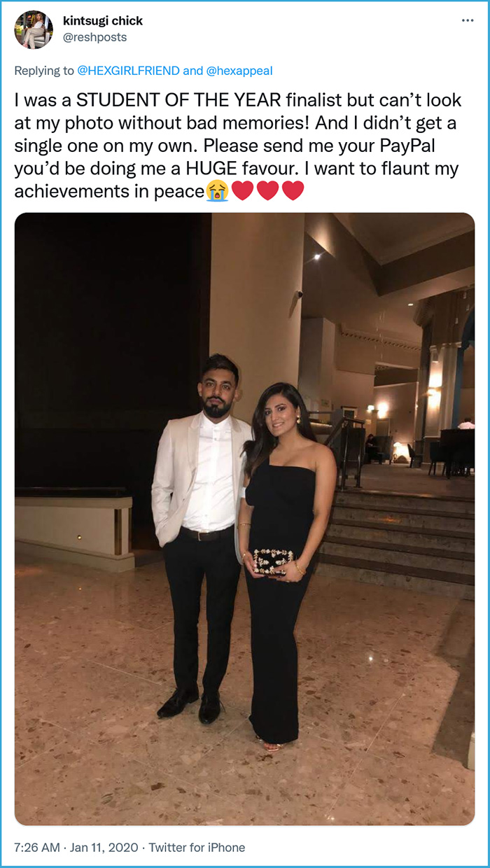This screenshot has height=868, width=490.
Task: Open the tweet's more options ellipsis
Action: pyautogui.click(x=468, y=20)
